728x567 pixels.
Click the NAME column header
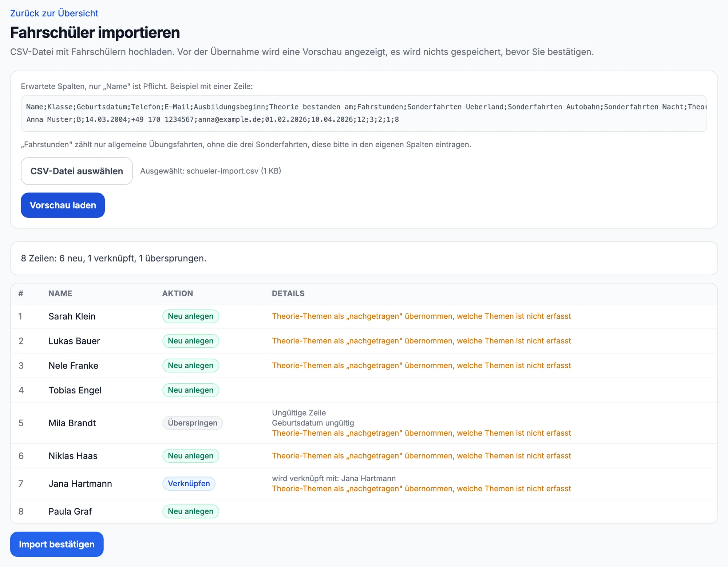60,294
